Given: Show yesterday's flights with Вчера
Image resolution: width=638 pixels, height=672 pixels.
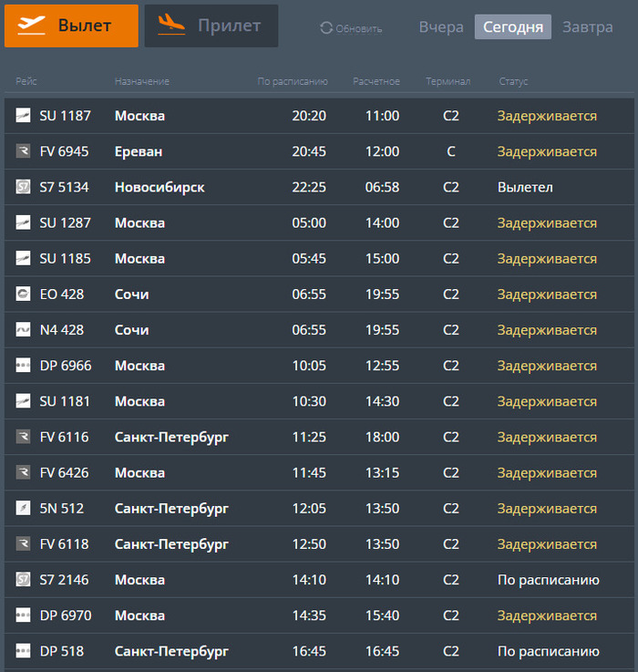Looking at the screenshot, I should click(x=441, y=27).
